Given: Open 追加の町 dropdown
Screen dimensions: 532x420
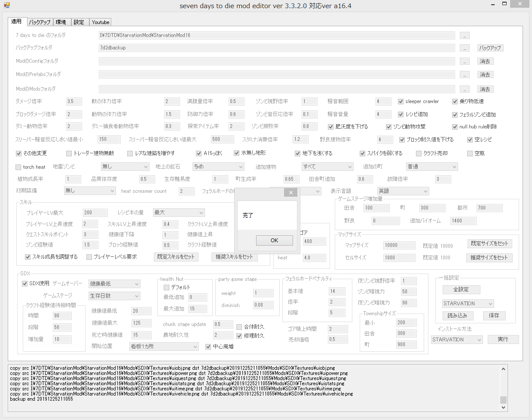Looking at the screenshot, I should 432,167.
